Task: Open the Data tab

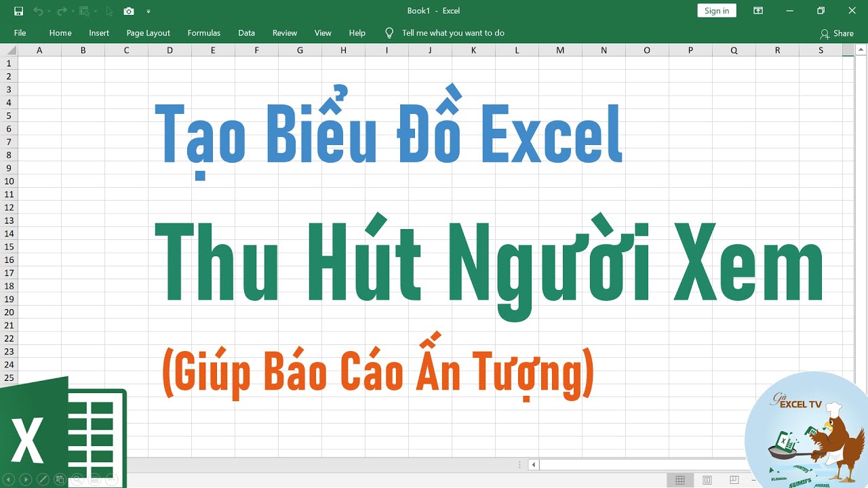Action: 247,33
